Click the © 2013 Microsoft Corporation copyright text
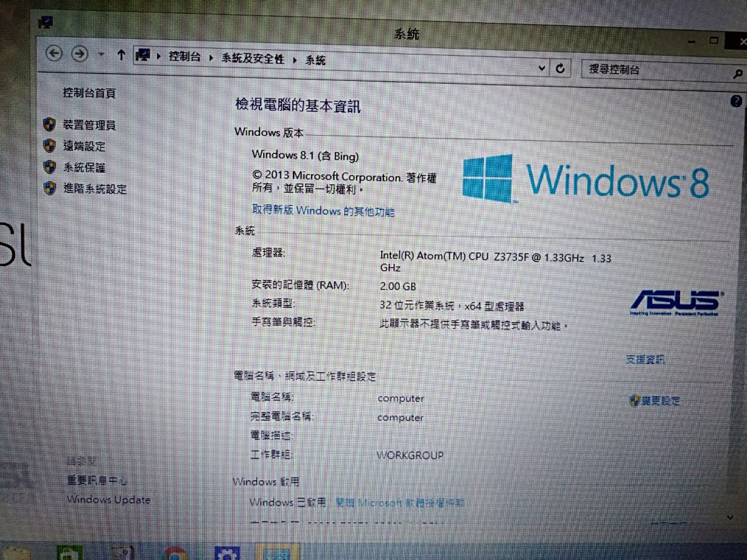Screen dimensions: 747x560 tap(344, 181)
